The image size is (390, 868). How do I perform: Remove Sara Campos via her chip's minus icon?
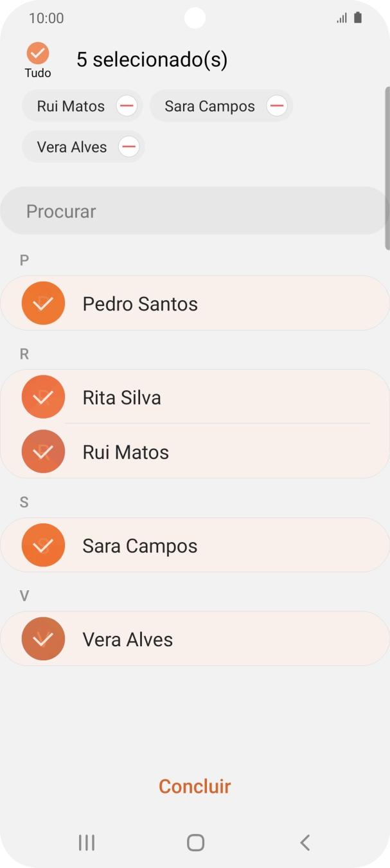pyautogui.click(x=276, y=105)
